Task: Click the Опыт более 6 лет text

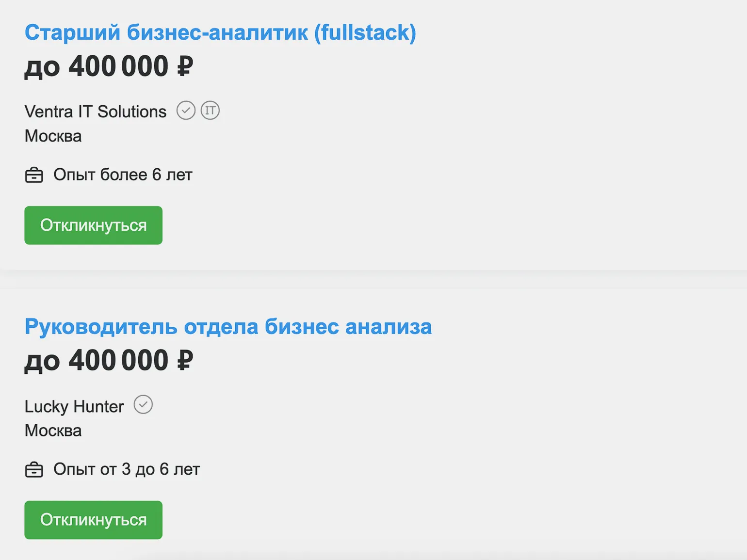Action: (123, 175)
